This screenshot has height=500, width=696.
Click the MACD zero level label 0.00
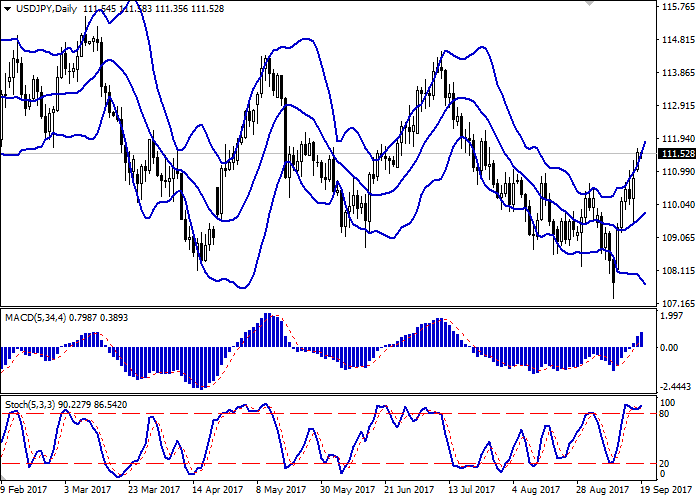669,348
